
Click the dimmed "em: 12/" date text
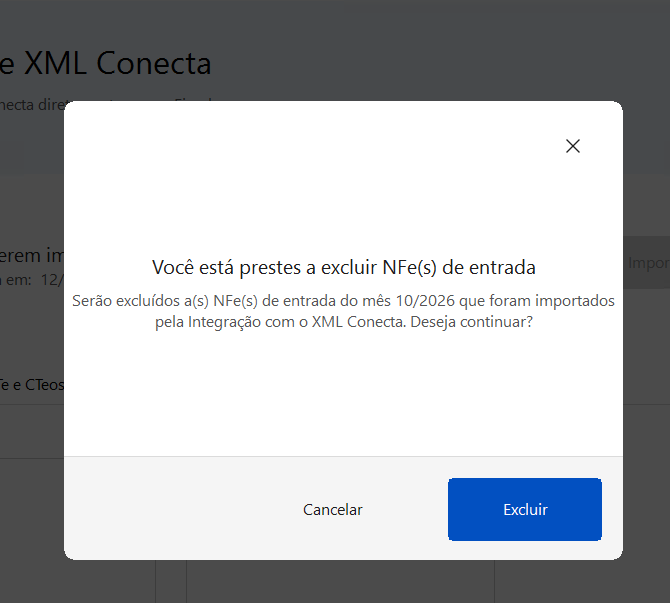point(32,280)
